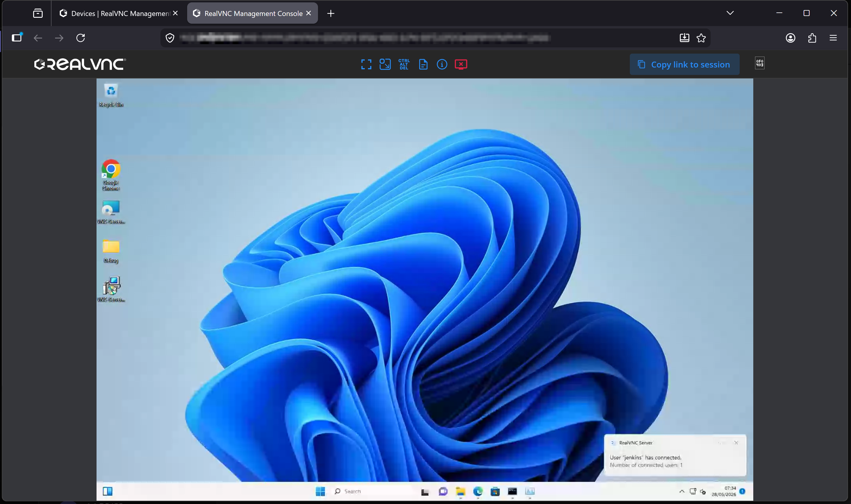Image resolution: width=851 pixels, height=504 pixels.
Task: Go forward one page
Action: click(x=59, y=38)
